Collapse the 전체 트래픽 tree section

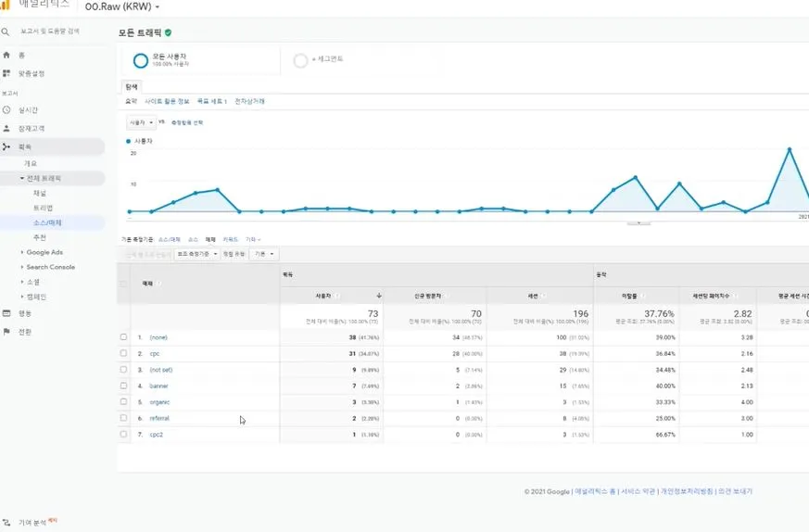tap(22, 178)
